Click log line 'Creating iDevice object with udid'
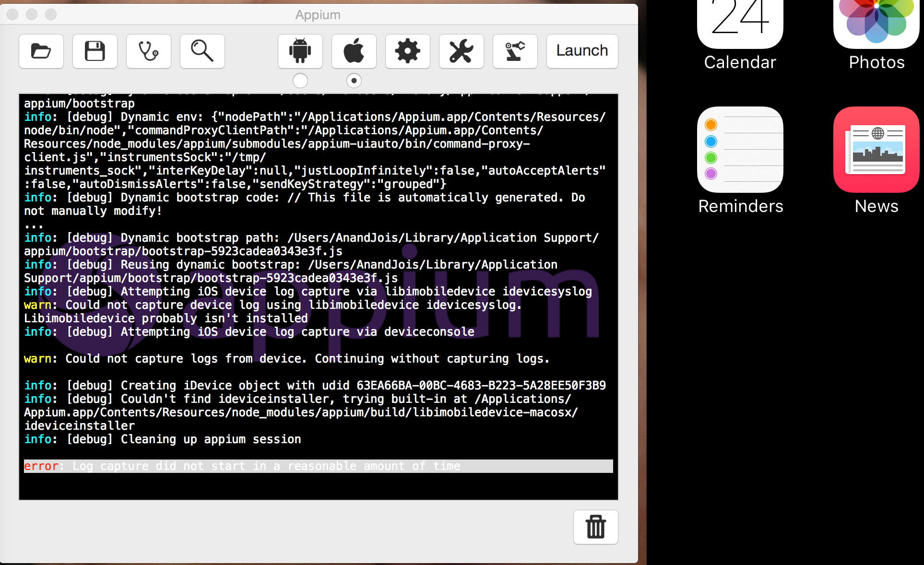The width and height of the screenshot is (924, 565). tap(315, 386)
